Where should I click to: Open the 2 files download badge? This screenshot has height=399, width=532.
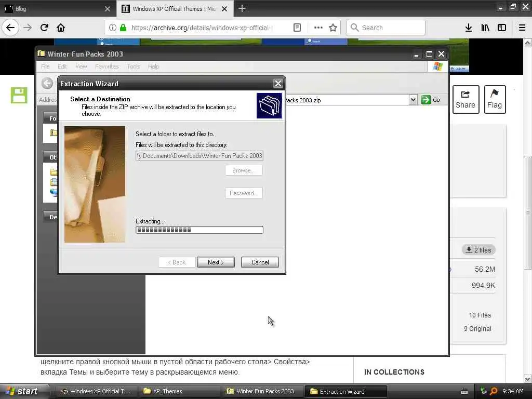pyautogui.click(x=478, y=250)
